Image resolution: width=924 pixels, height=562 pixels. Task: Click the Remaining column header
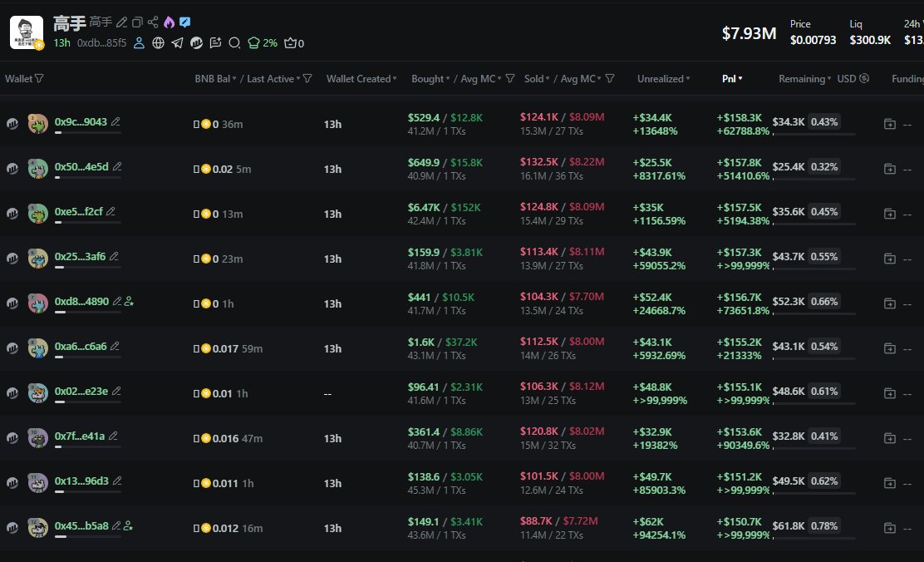802,79
